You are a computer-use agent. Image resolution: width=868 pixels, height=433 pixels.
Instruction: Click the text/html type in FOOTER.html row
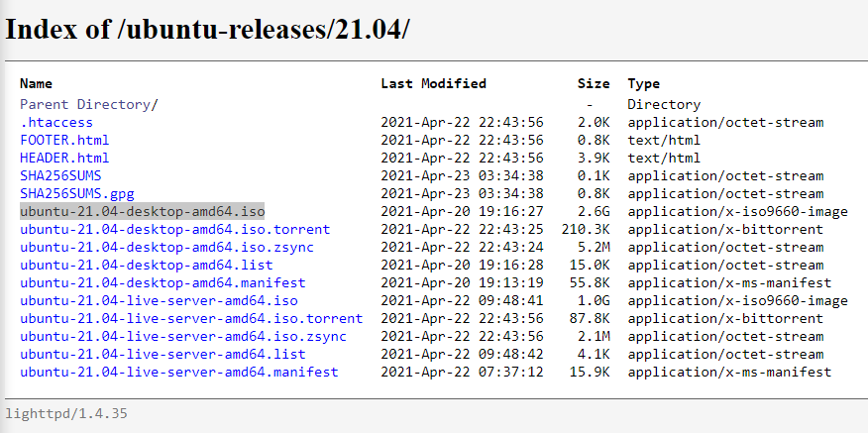pos(664,140)
